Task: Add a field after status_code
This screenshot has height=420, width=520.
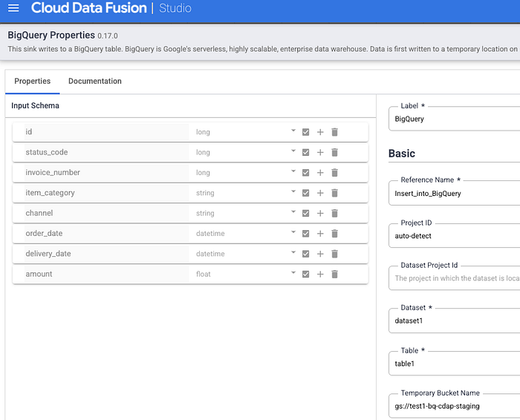Action: tap(320, 152)
